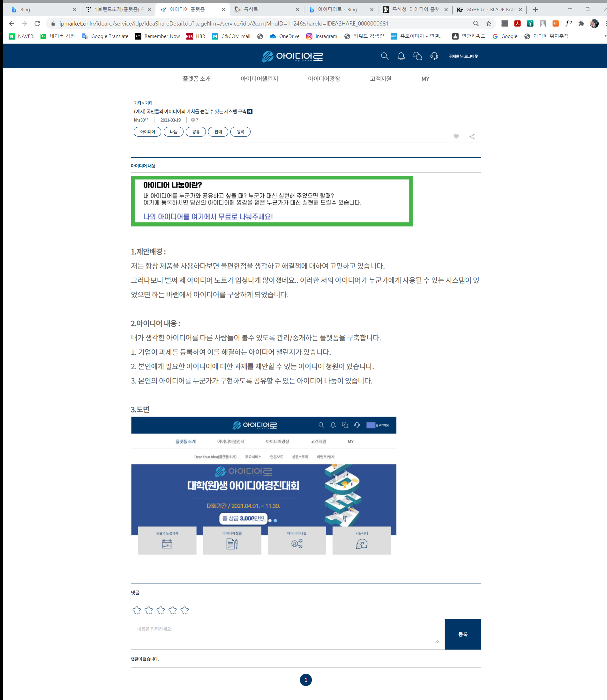Click the '기타 > 기타' category text
Screen dimensions: 607x700
143,103
